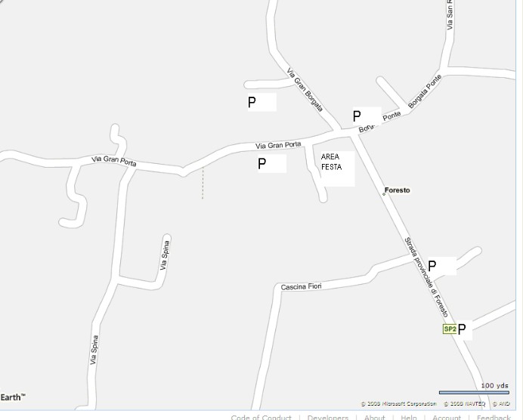
Task: Open the Code of Conduct link
Action: pos(261,417)
